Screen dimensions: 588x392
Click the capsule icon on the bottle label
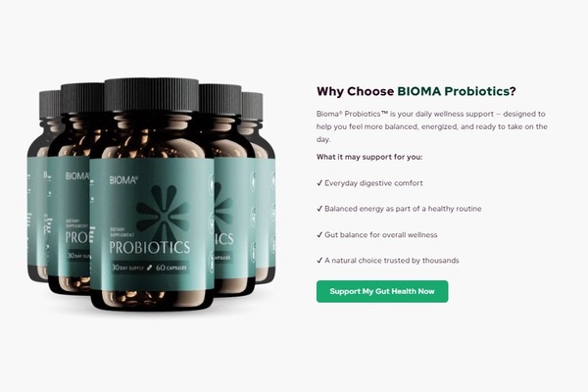pos(149,268)
